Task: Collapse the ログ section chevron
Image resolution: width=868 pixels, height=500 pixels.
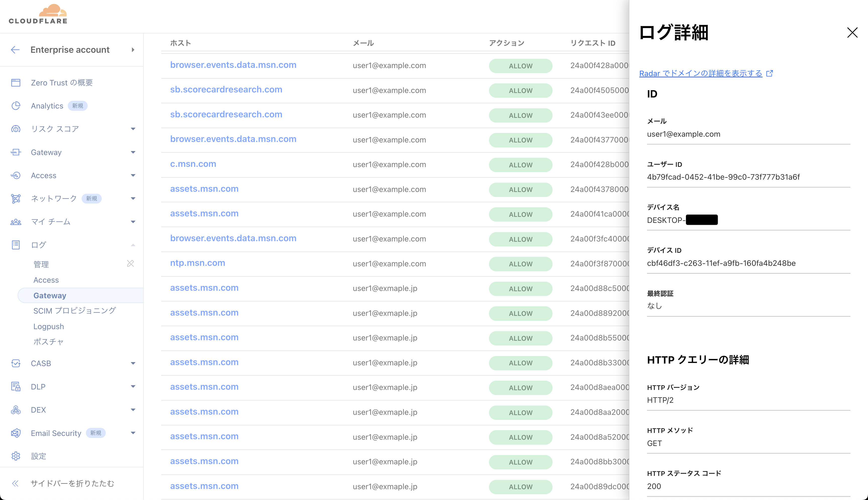Action: point(133,245)
